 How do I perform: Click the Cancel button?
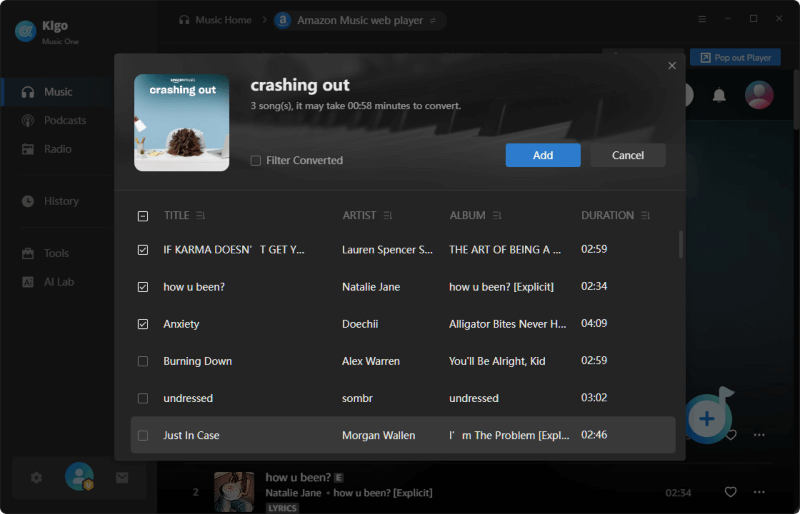(628, 155)
